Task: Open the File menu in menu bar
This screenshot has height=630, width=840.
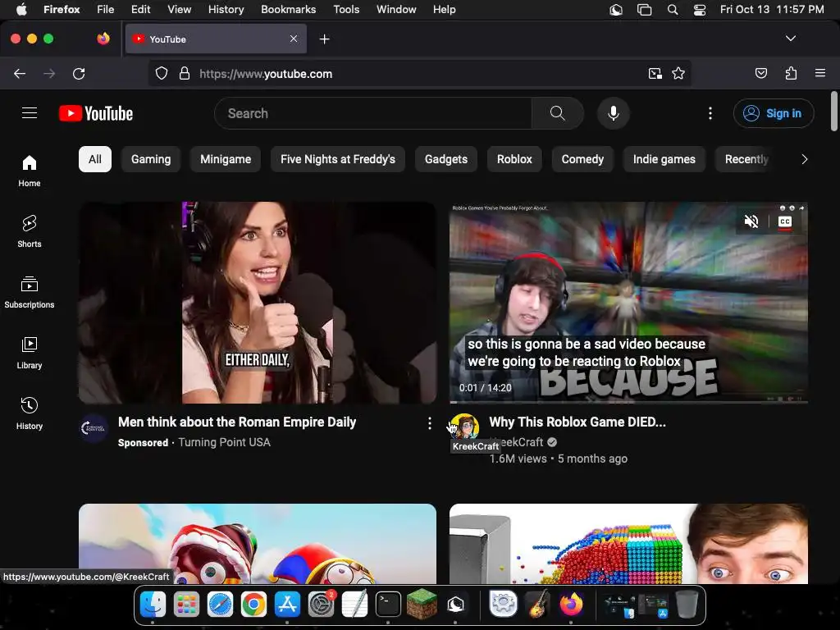Action: tap(106, 10)
